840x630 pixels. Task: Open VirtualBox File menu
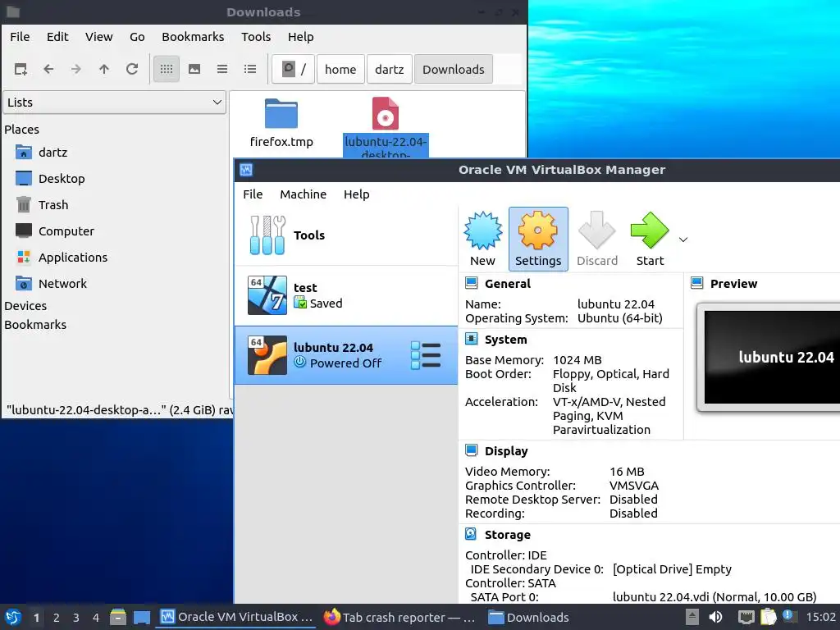(x=253, y=194)
